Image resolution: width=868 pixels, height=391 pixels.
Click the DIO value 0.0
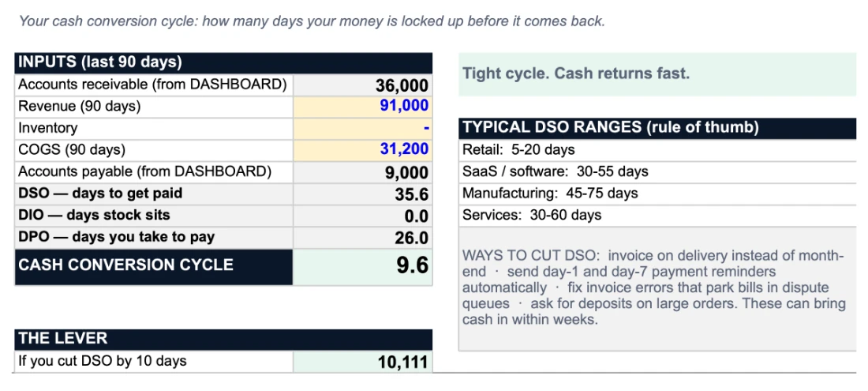pyautogui.click(x=363, y=216)
